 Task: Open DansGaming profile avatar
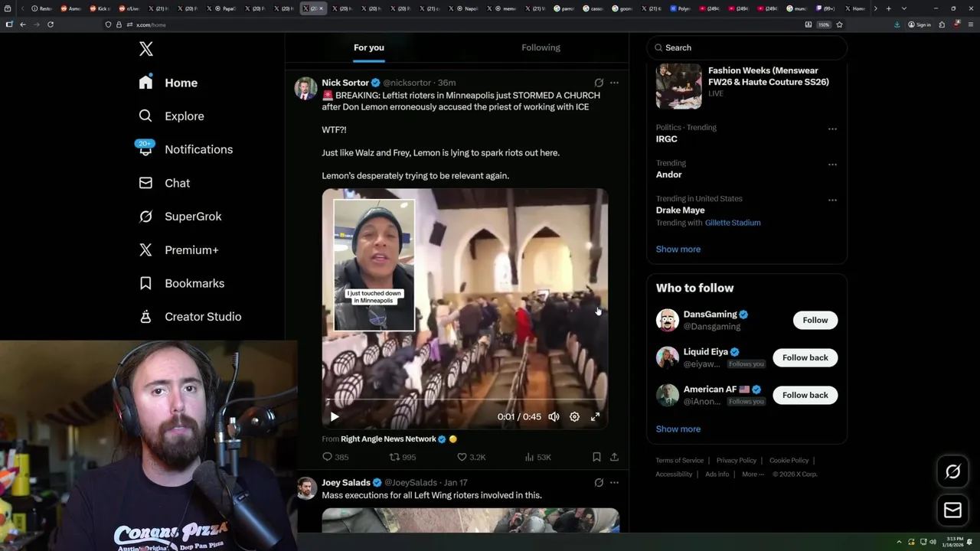(x=668, y=320)
